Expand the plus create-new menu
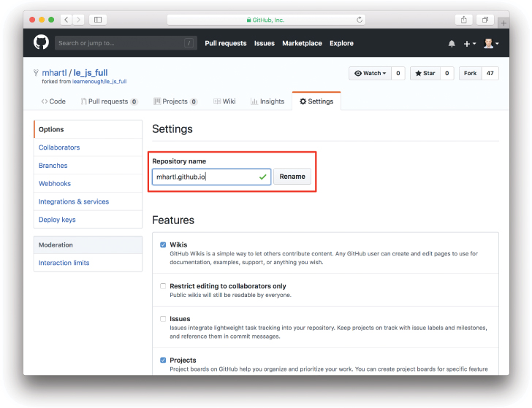Viewport: 532px width, 408px height. pyautogui.click(x=470, y=44)
